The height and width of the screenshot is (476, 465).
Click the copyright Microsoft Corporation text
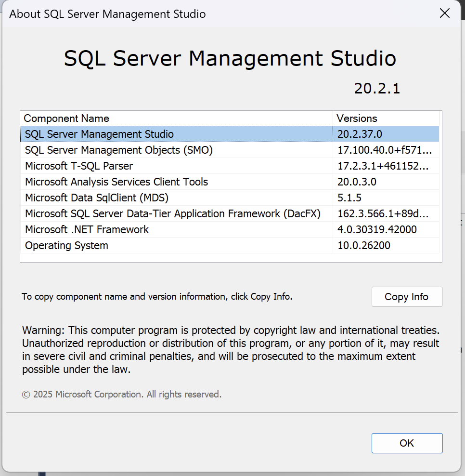click(x=122, y=395)
